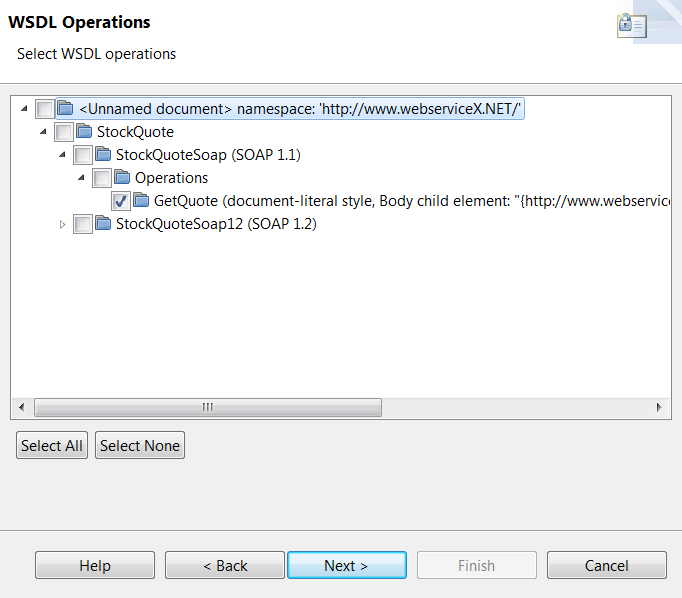Image resolution: width=682 pixels, height=598 pixels.
Task: Collapse the StockQuoteSoap (SOAP 1.1) node
Action: tap(62, 154)
